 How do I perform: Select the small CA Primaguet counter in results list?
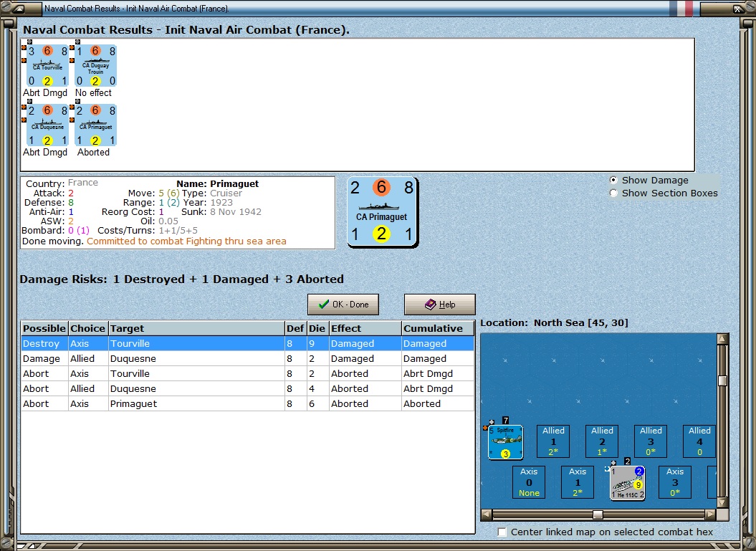point(95,125)
